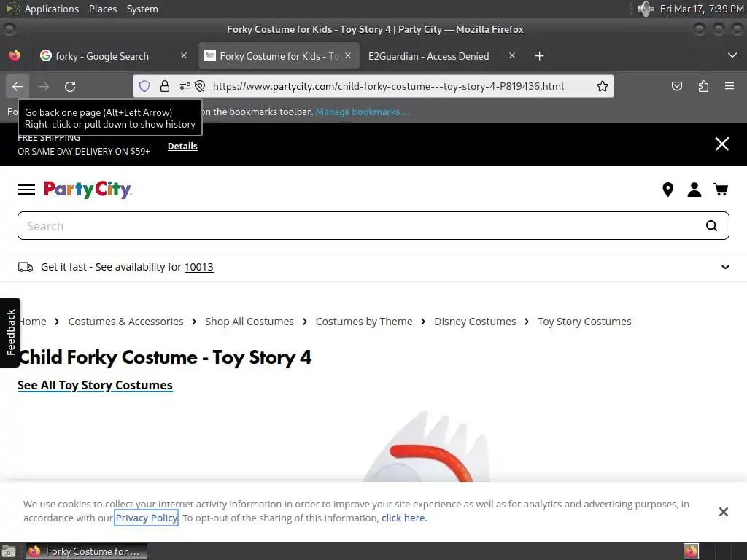Open Firefox application menu
This screenshot has height=560, width=747.
729,86
